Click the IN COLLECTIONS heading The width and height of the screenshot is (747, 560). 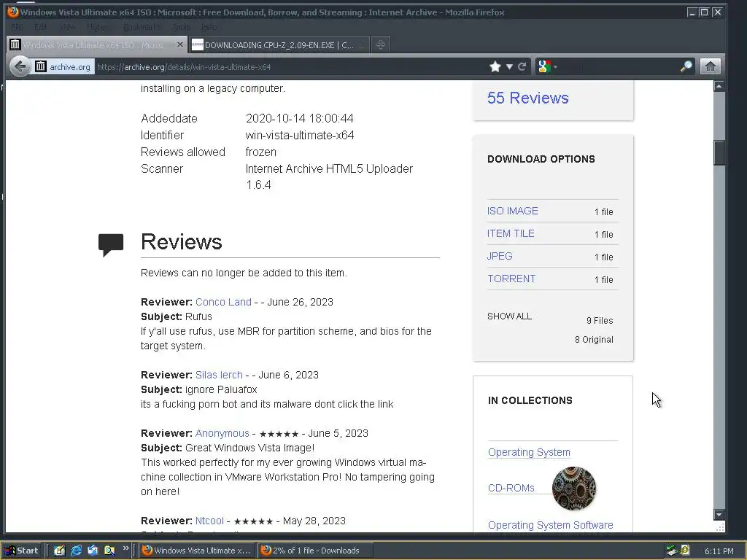click(x=530, y=400)
